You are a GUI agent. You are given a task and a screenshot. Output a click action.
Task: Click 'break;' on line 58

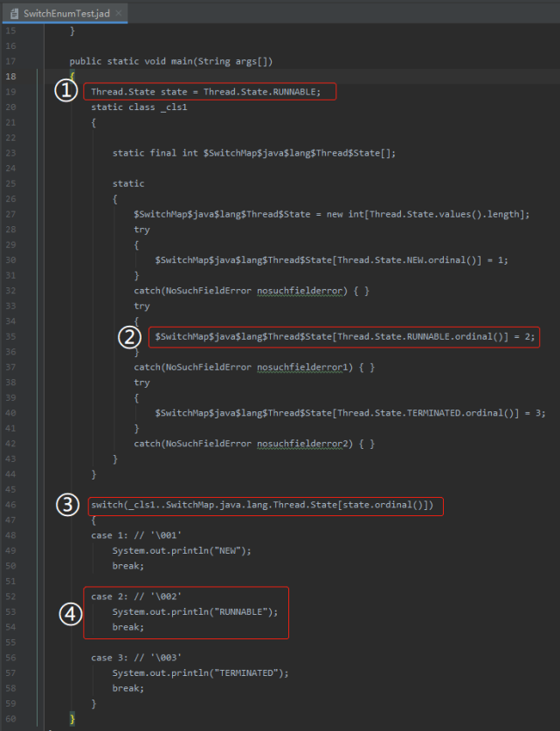coord(128,688)
